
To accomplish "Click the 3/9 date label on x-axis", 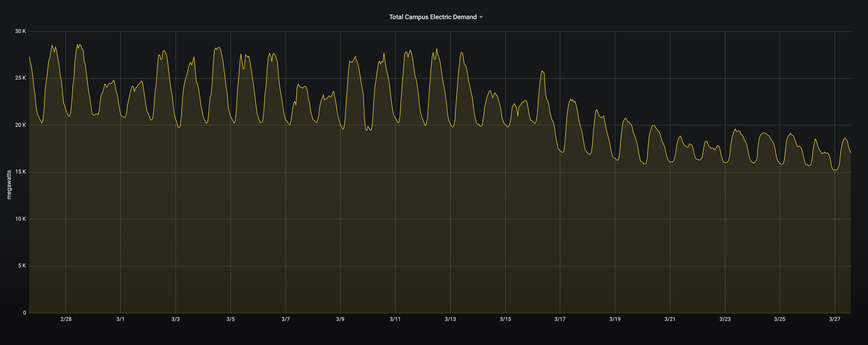I will (x=340, y=319).
